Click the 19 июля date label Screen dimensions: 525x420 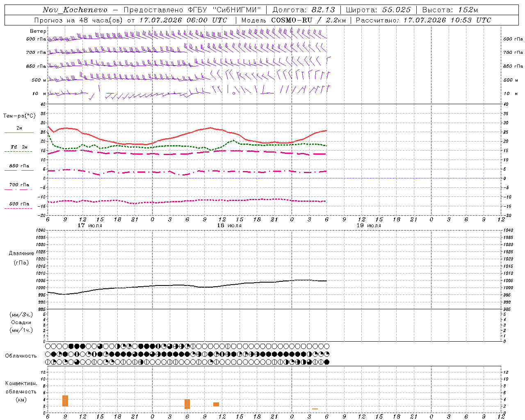(x=369, y=226)
